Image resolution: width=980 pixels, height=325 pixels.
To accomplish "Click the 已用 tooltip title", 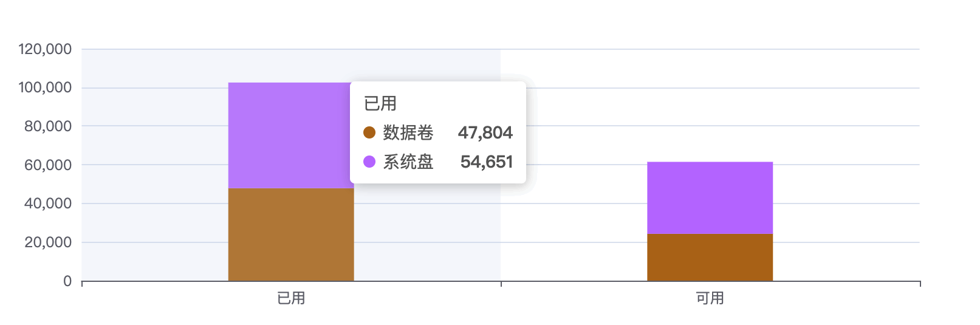I will point(380,104).
